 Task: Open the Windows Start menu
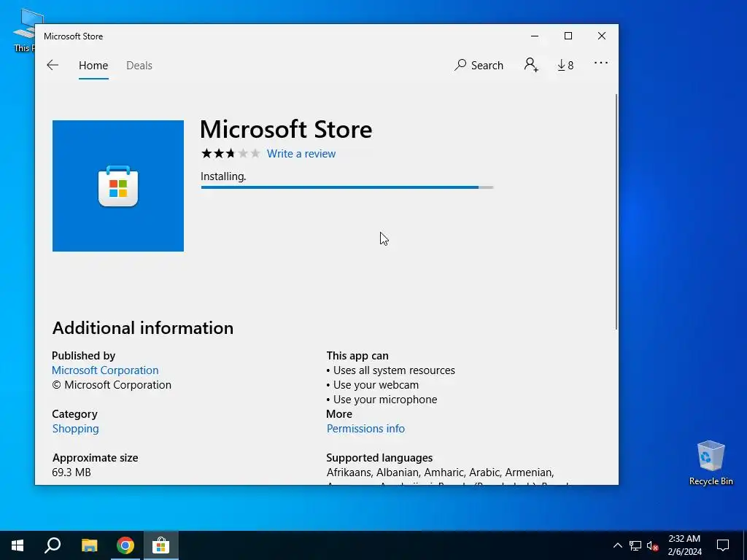[x=18, y=545]
